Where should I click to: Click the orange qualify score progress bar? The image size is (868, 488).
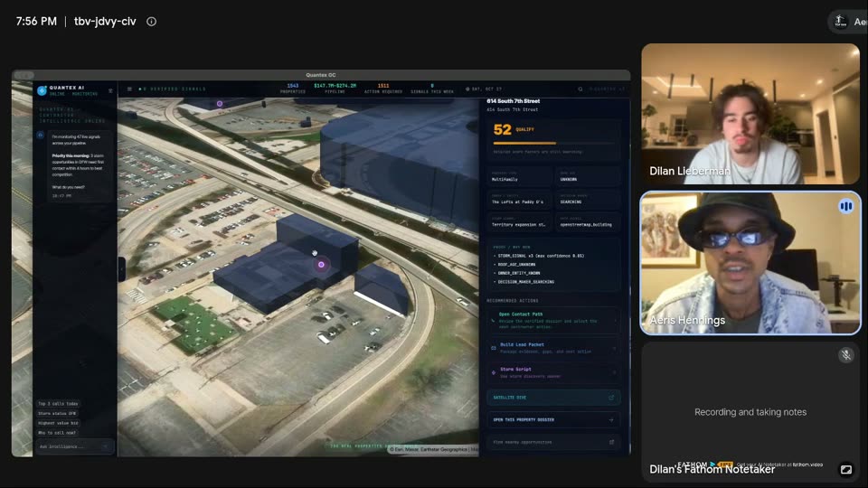point(553,144)
